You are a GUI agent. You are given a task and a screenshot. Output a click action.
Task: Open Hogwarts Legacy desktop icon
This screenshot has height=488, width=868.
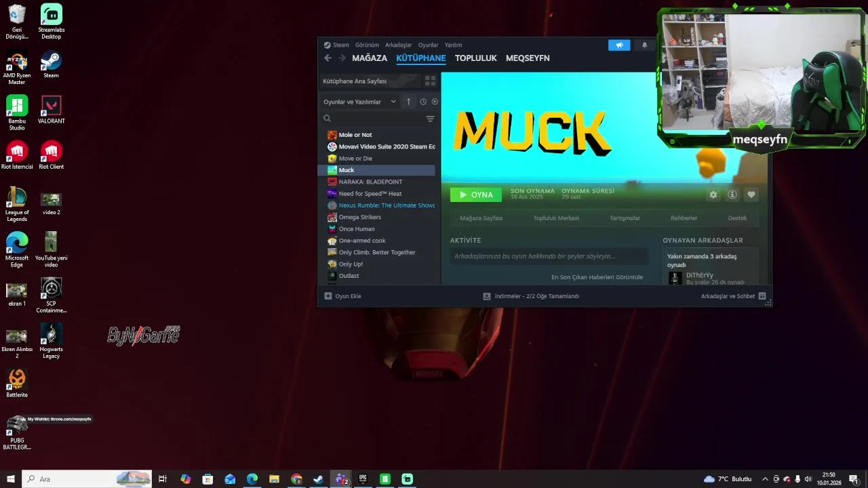(52, 341)
